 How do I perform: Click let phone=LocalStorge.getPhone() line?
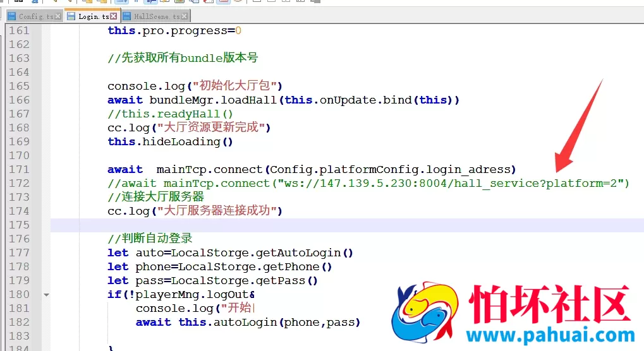pos(219,267)
